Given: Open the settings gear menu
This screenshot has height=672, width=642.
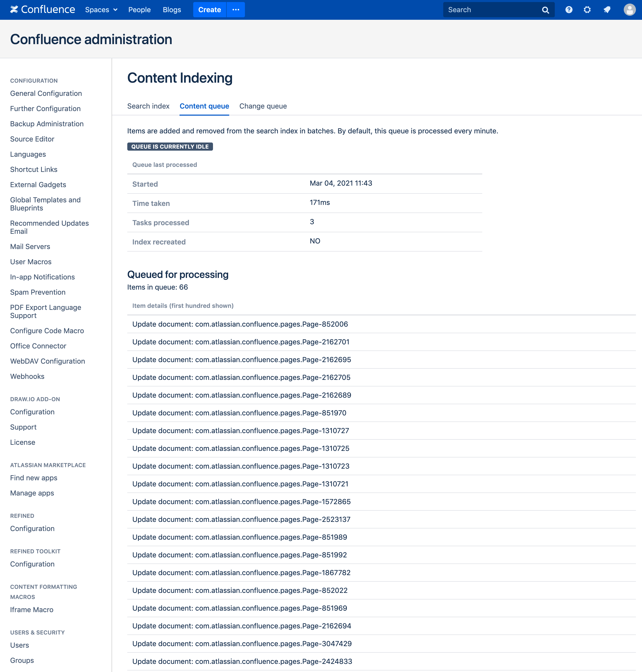Looking at the screenshot, I should (587, 10).
